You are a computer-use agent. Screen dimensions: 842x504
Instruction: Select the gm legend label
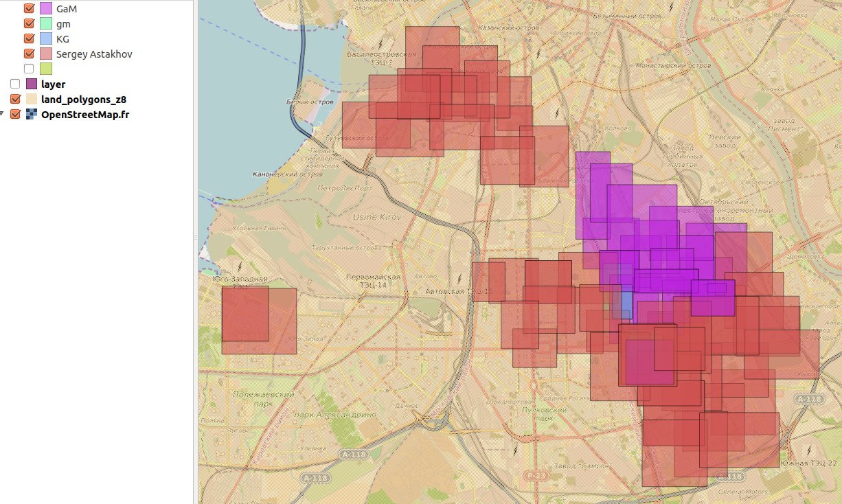[63, 24]
